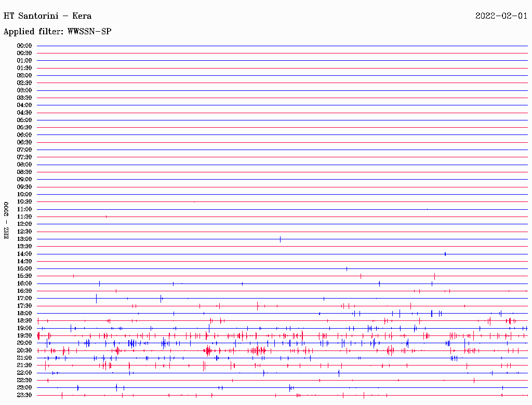Select the 06:30 time label

point(24,142)
